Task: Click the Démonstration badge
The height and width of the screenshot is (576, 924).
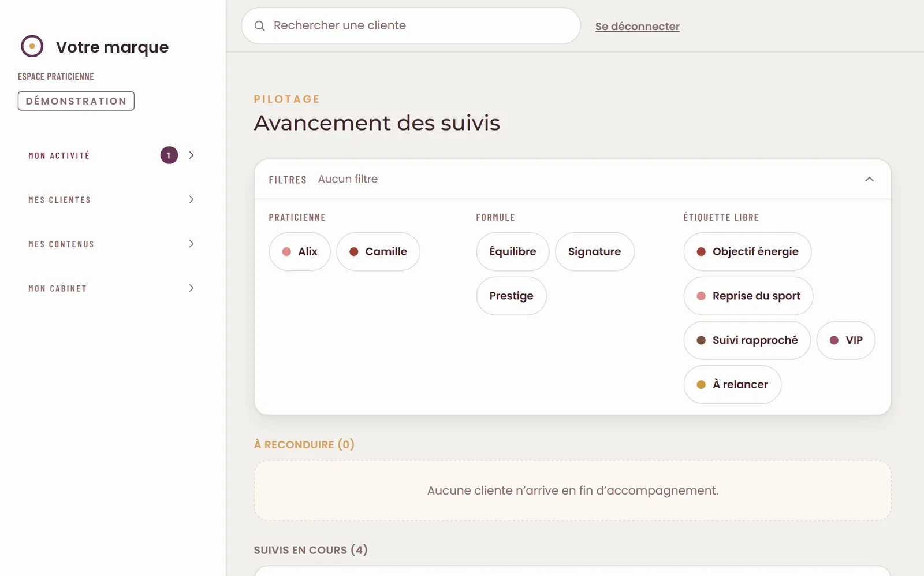Action: click(76, 101)
